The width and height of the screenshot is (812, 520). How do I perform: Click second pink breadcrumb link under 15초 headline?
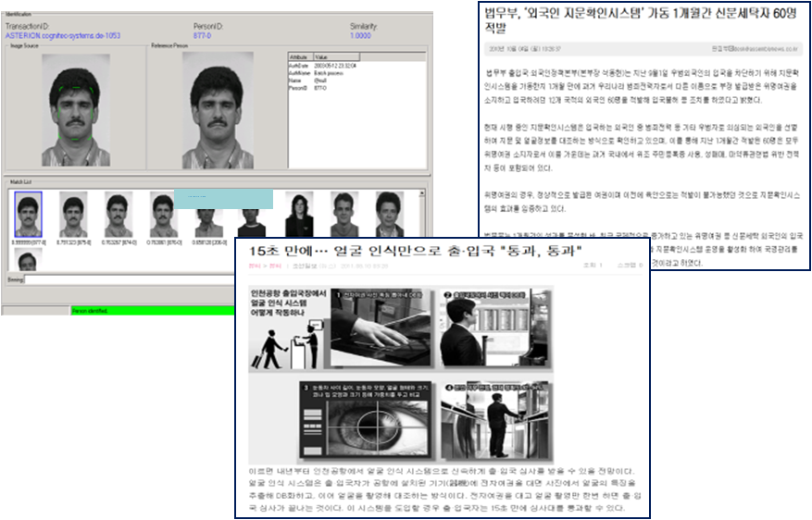point(275,266)
